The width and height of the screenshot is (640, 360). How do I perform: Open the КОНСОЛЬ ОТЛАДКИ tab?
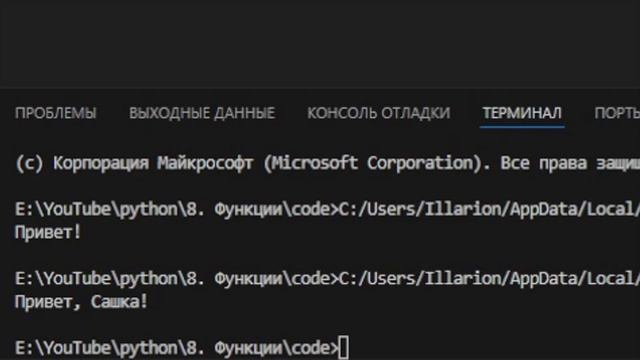coord(379,113)
